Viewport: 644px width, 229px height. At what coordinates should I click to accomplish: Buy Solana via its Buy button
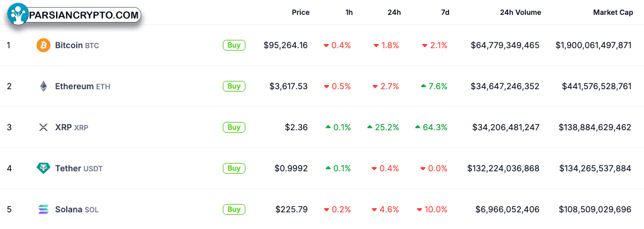[x=234, y=209]
